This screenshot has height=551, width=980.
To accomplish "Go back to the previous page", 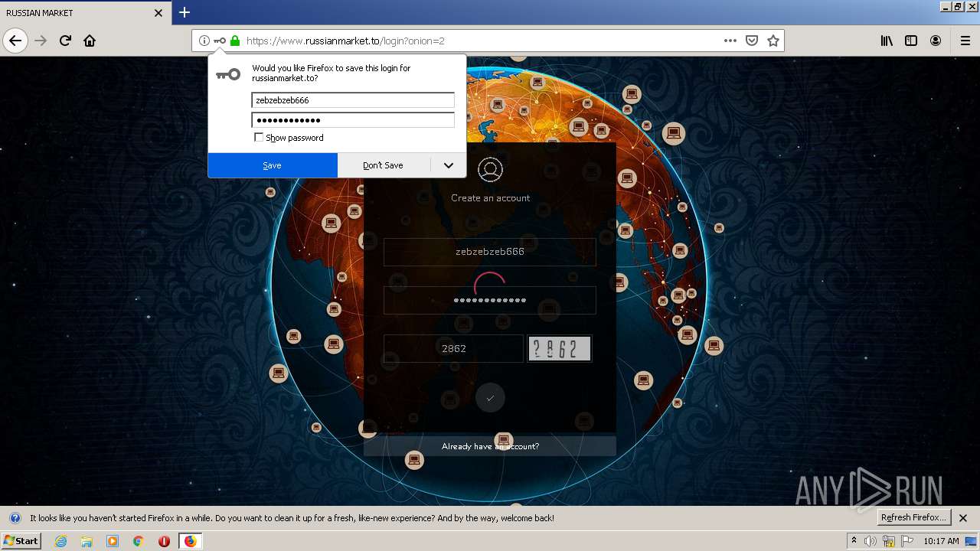I will 15,41.
